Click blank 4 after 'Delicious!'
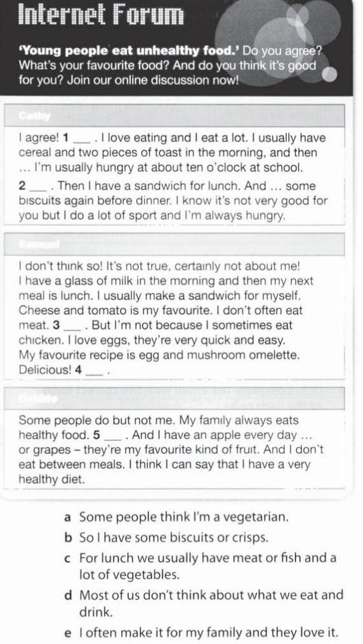 (x=94, y=371)
